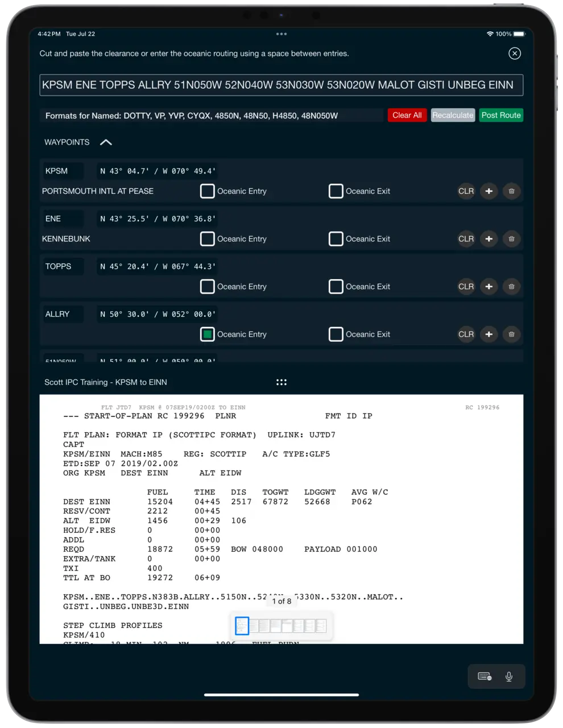Click the six-dot grid handle icon
Viewport: 563px width, 728px height.
click(x=281, y=382)
